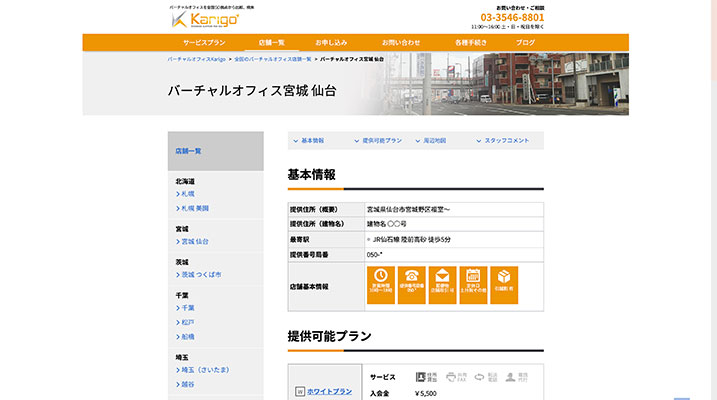
Task: Click the 最寄駅 table row label
Action: [300, 239]
